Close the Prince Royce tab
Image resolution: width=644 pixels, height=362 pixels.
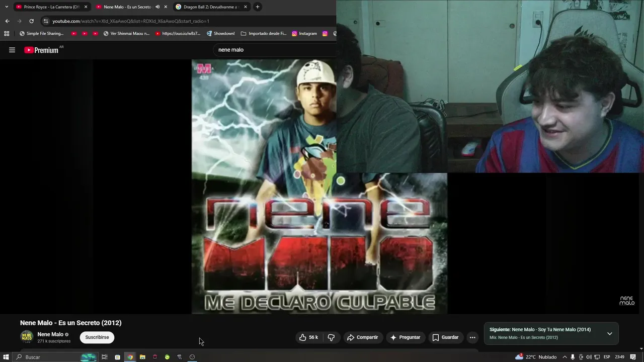[x=86, y=7]
